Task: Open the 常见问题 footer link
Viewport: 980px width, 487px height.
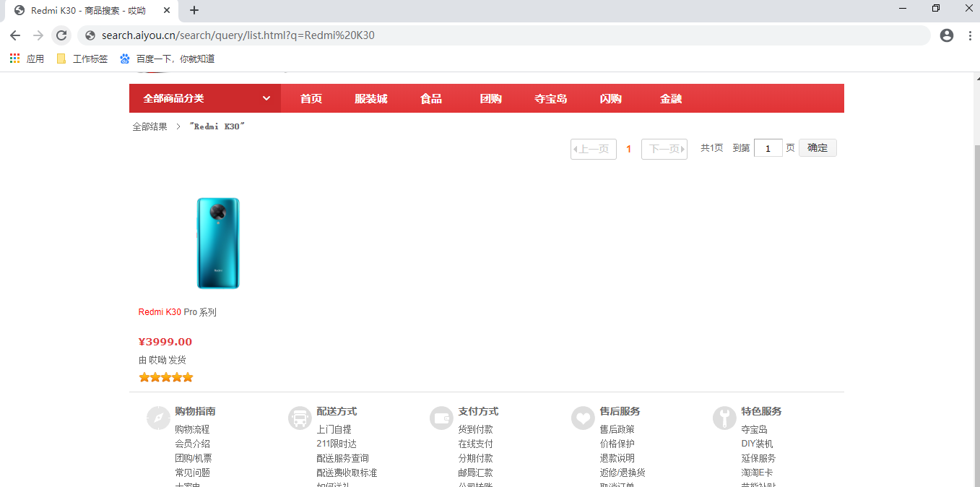Action: pyautogui.click(x=192, y=473)
